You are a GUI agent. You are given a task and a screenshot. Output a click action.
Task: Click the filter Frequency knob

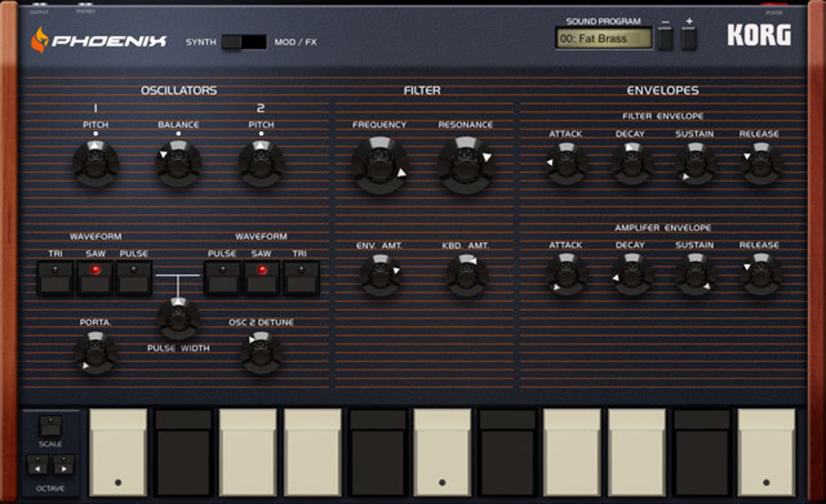(380, 165)
